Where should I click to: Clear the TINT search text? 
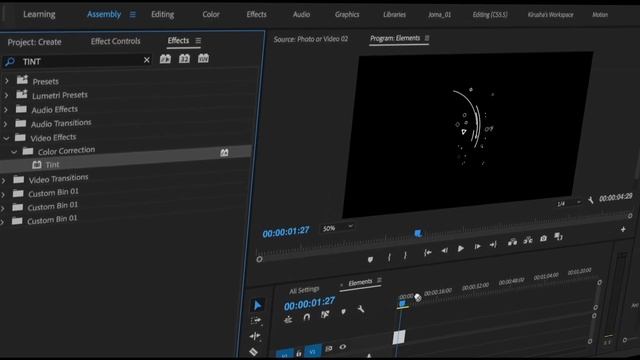[147, 60]
